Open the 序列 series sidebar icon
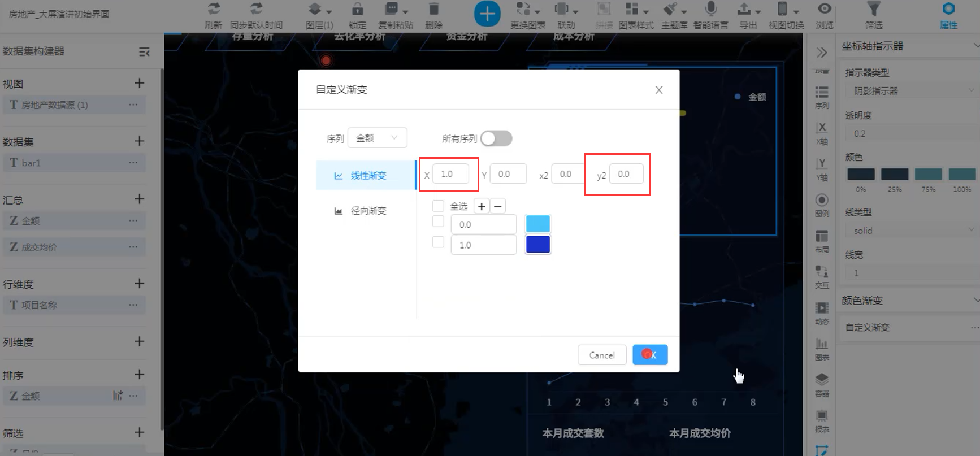The height and width of the screenshot is (456, 980). [x=822, y=93]
